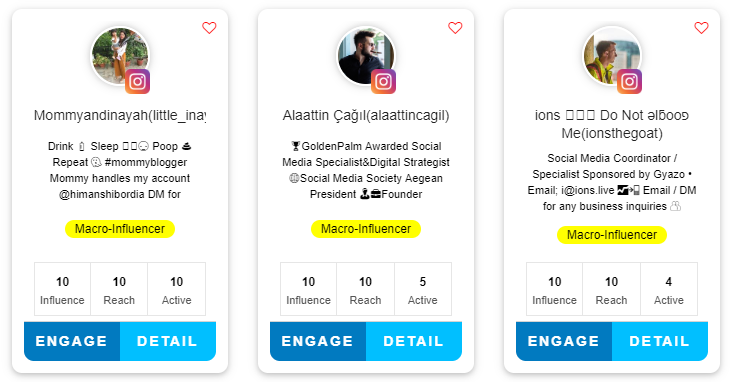The height and width of the screenshot is (382, 730).
Task: Click Instagram badge on ionsthegoat avatar
Action: (x=629, y=81)
